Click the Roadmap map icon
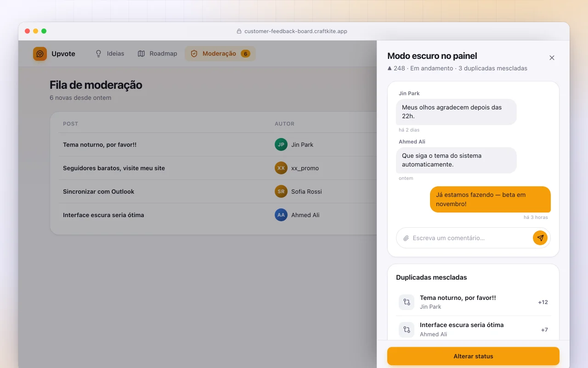The width and height of the screenshot is (588, 368). point(141,54)
